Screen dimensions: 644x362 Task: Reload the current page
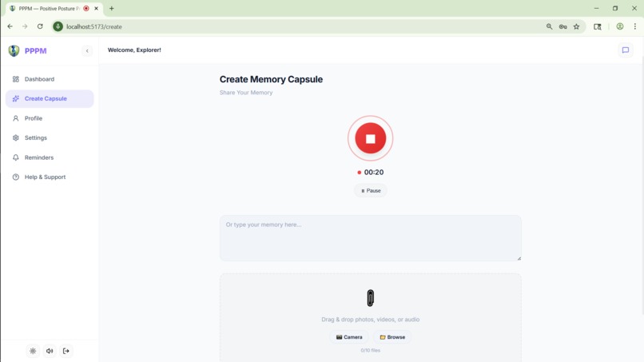[40, 26]
